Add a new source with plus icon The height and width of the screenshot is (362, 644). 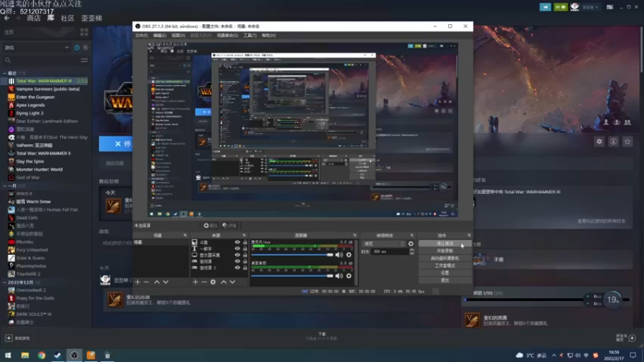(x=196, y=282)
